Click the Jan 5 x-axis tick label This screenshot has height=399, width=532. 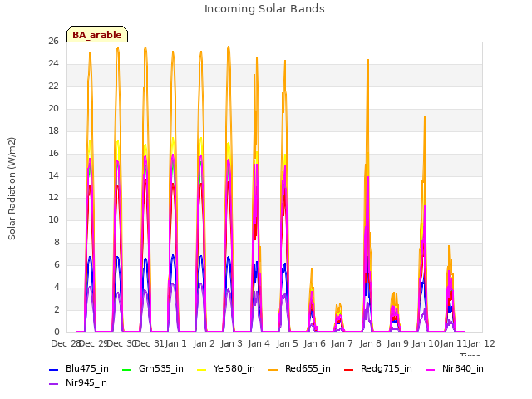[287, 343]
